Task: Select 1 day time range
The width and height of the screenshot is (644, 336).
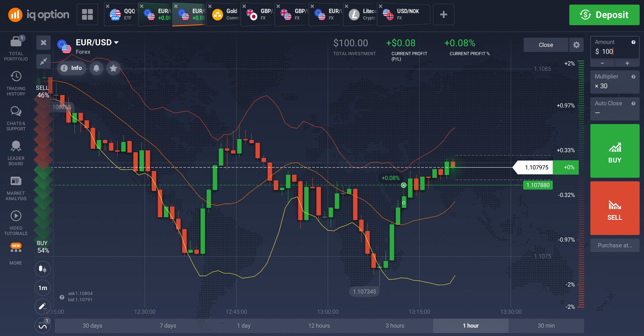Action: pyautogui.click(x=243, y=326)
